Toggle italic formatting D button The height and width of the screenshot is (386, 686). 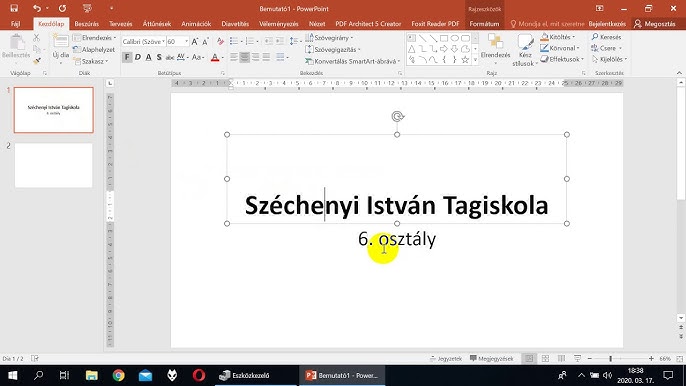click(137, 57)
